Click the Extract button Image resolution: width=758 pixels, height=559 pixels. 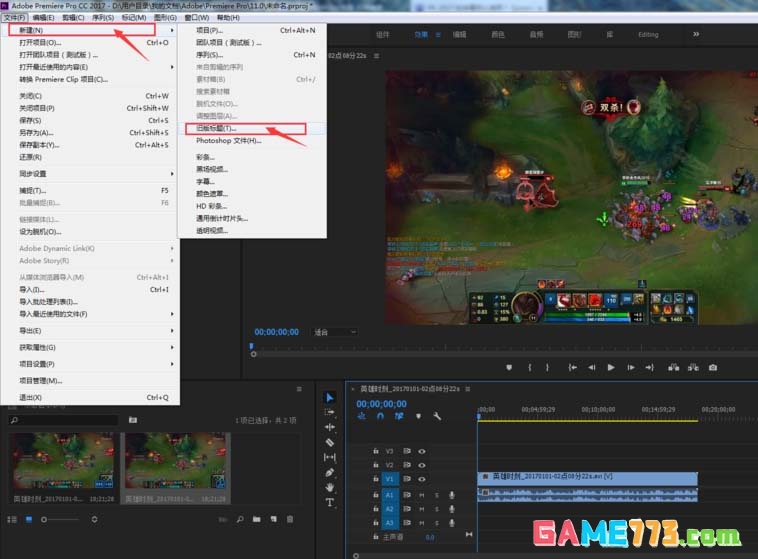693,368
